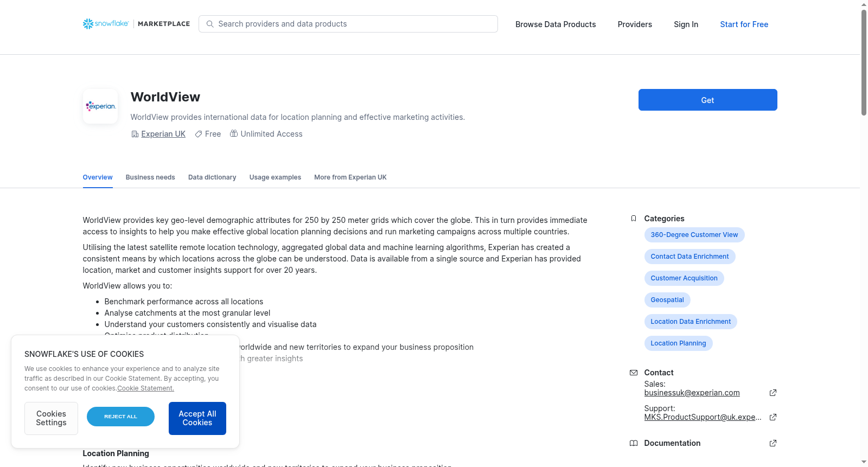Open the Usage examples tab
This screenshot has width=868, height=467.
tap(275, 177)
